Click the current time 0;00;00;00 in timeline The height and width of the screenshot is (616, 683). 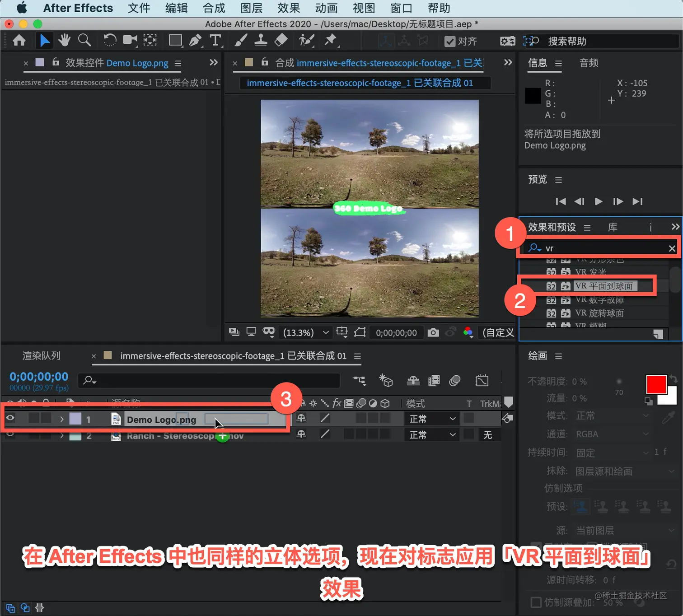[x=39, y=377]
